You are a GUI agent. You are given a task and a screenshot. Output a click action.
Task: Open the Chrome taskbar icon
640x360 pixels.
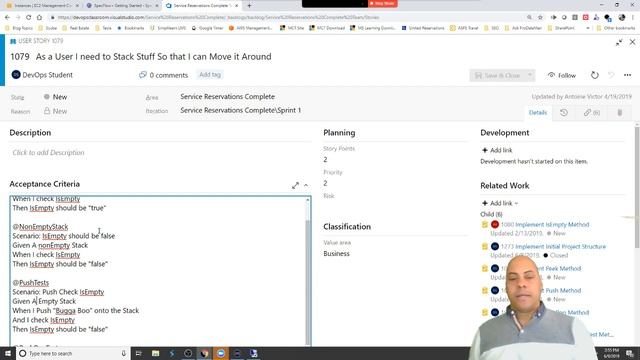204,353
